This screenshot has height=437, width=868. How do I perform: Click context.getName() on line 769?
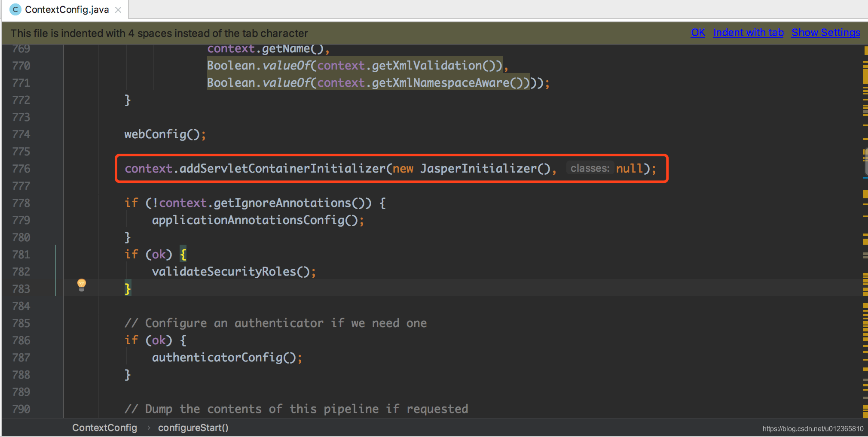tap(265, 49)
